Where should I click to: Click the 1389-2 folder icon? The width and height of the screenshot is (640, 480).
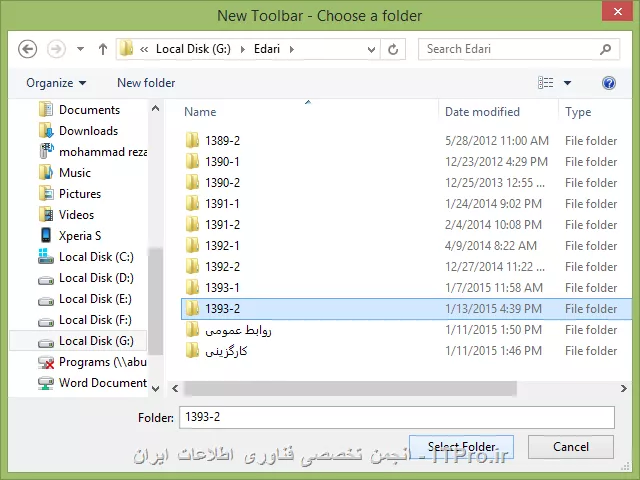pos(192,140)
